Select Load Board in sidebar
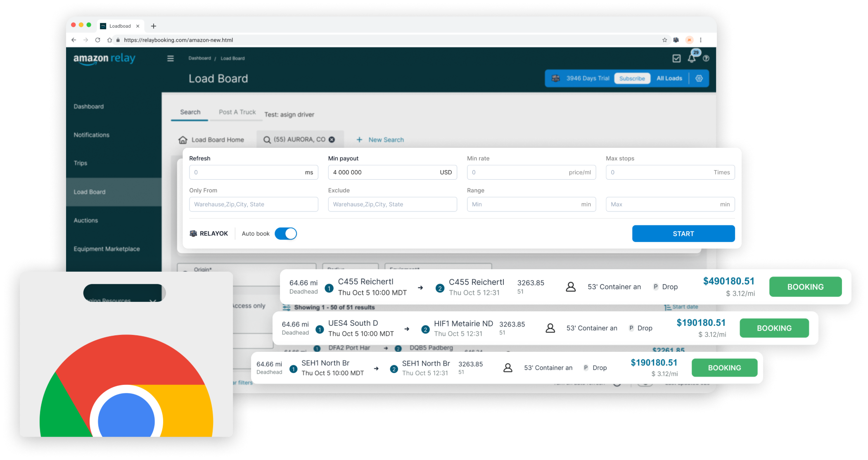The height and width of the screenshot is (460, 868). 114,192
